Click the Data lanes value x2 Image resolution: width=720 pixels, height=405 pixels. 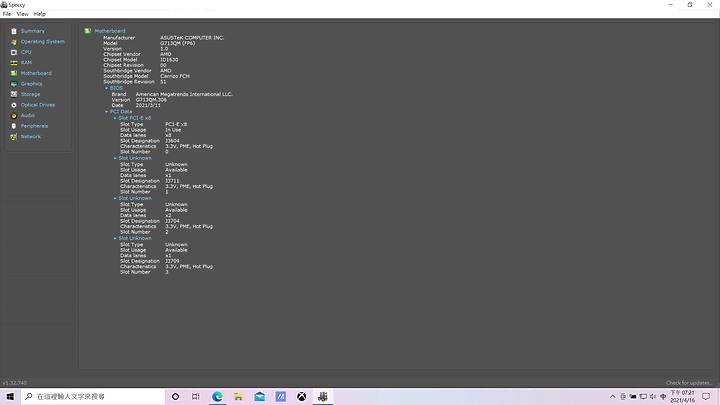tap(168, 215)
